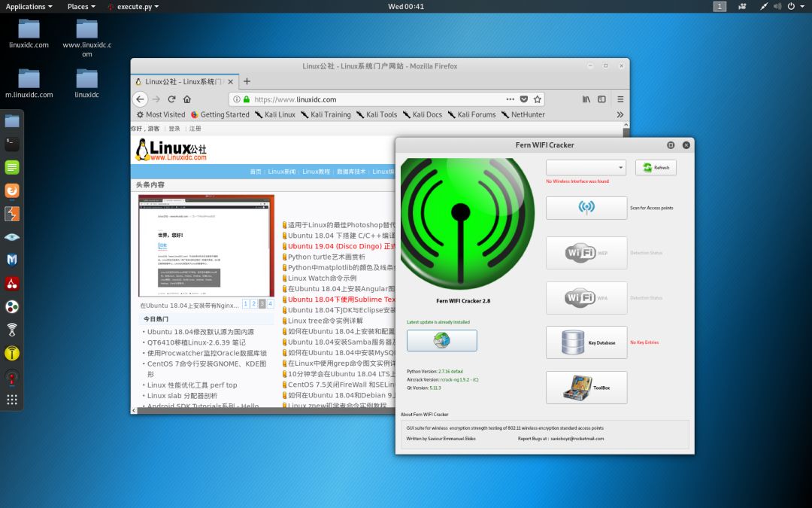Click Firefox forward arrow
Viewport: 812px width, 508px height.
point(156,99)
